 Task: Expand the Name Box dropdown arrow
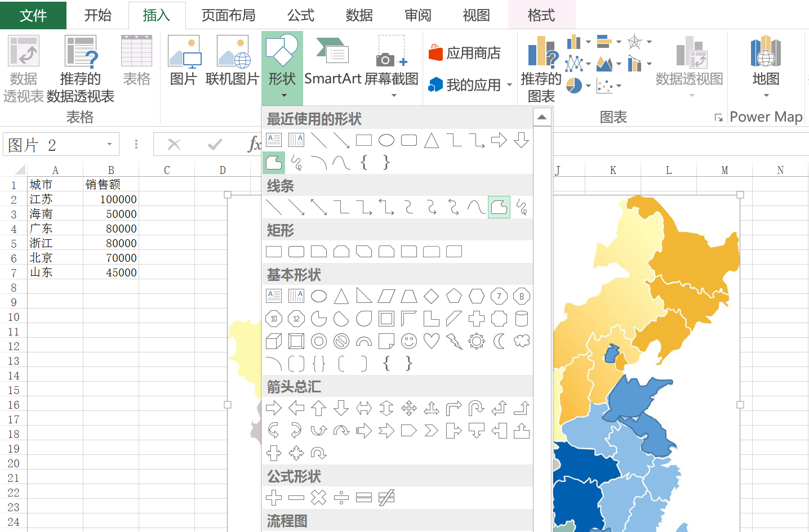(109, 145)
